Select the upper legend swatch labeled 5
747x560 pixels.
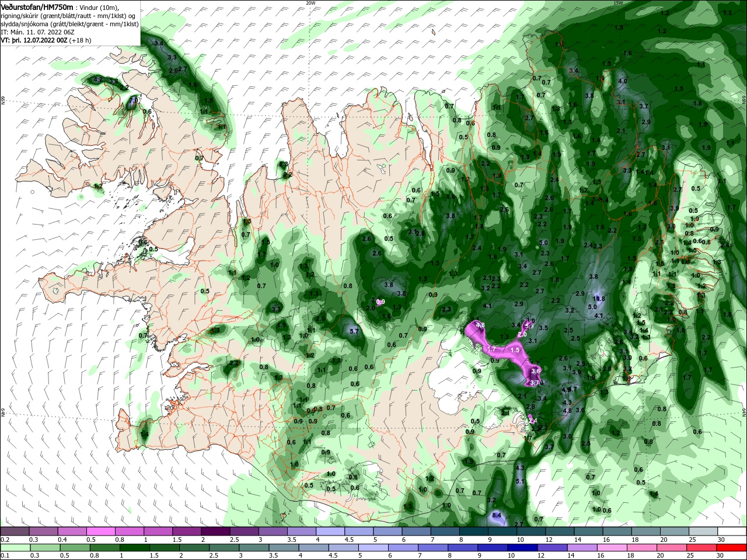click(x=387, y=531)
